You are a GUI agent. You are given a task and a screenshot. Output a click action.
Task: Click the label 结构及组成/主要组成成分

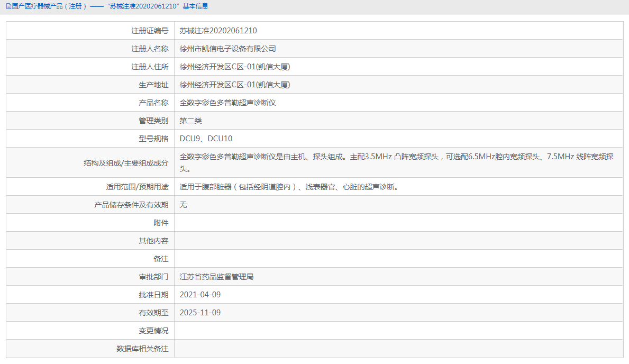point(126,163)
